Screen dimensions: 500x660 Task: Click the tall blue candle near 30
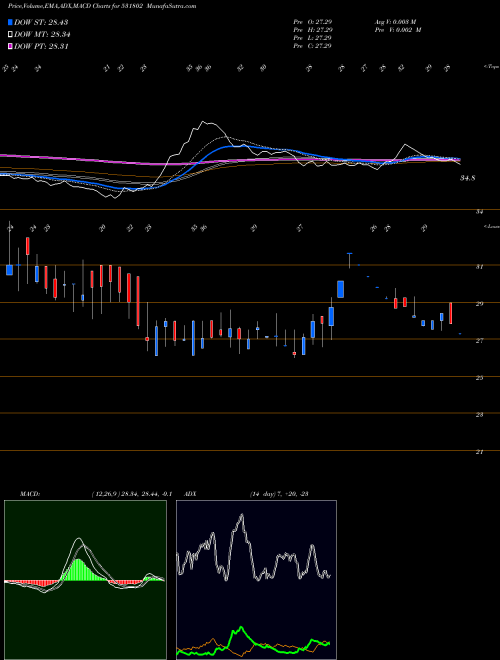pos(340,289)
